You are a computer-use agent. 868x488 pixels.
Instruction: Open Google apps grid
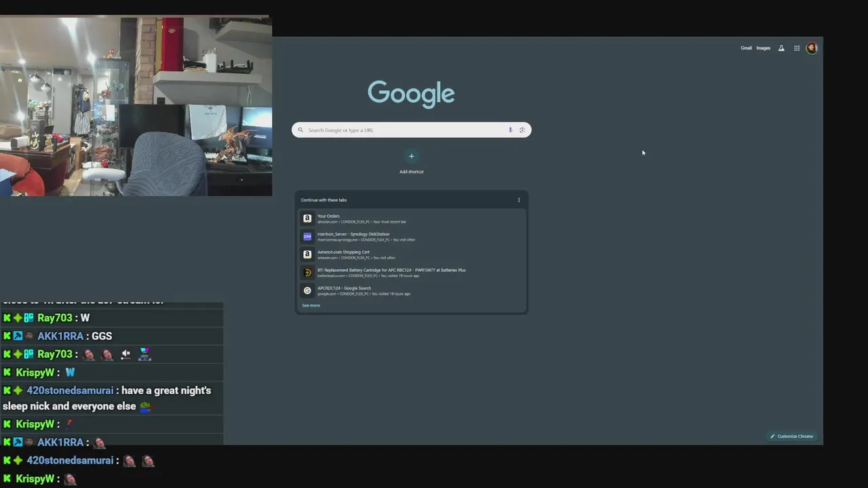coord(797,48)
